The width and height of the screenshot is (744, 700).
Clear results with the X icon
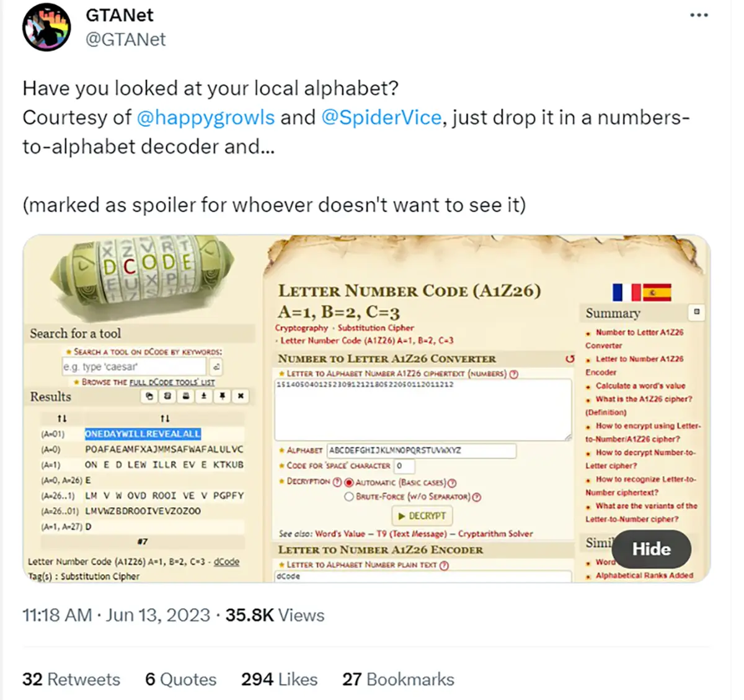241,396
